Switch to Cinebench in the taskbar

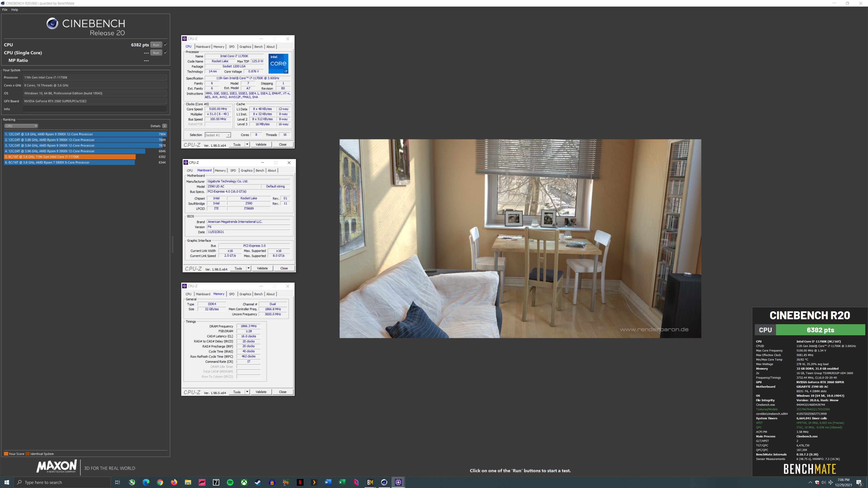[384, 482]
